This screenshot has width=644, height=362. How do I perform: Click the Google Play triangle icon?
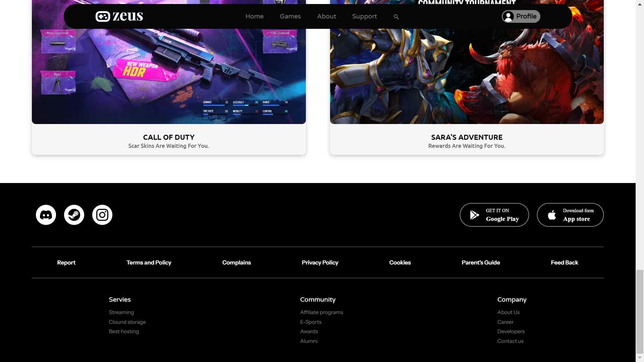[x=474, y=215]
